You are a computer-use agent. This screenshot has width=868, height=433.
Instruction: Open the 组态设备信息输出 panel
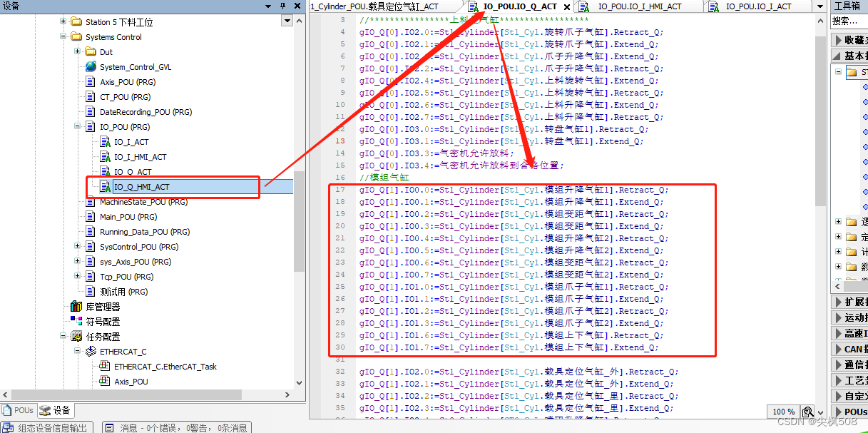(x=46, y=427)
